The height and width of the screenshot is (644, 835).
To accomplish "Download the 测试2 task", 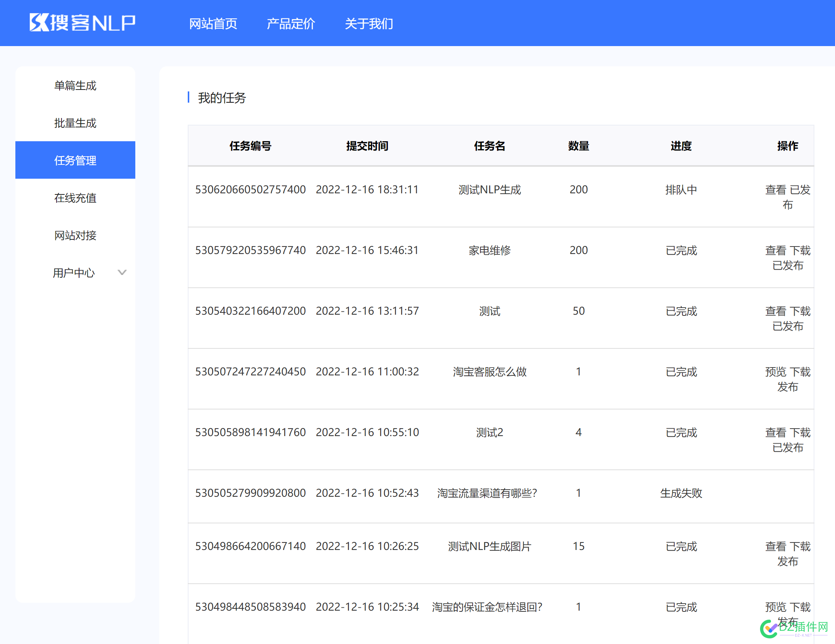I will click(x=800, y=432).
